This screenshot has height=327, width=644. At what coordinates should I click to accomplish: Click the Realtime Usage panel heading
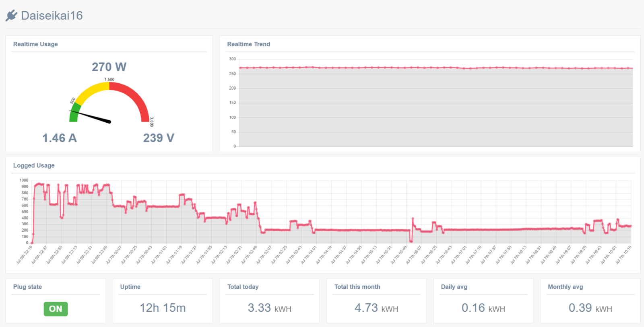point(35,44)
